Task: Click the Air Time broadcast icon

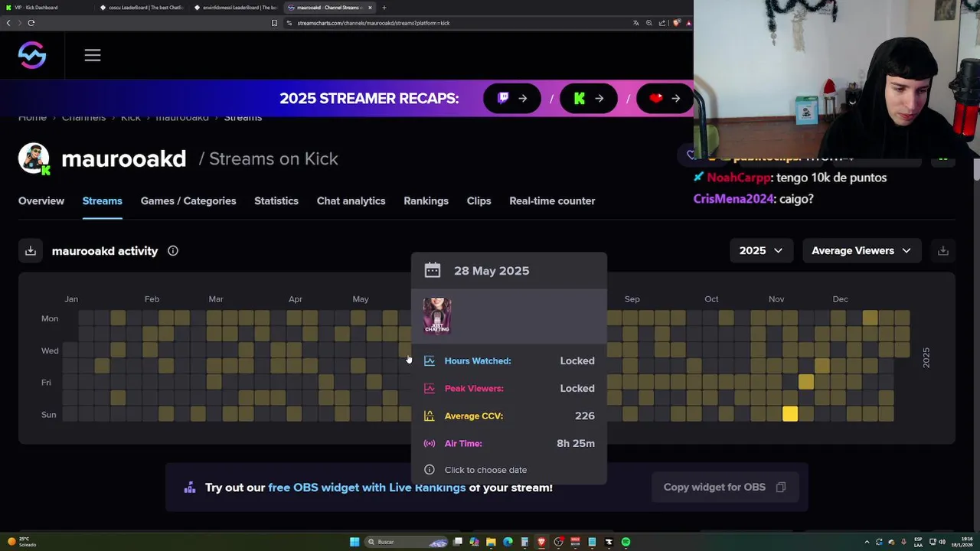Action: (x=430, y=443)
